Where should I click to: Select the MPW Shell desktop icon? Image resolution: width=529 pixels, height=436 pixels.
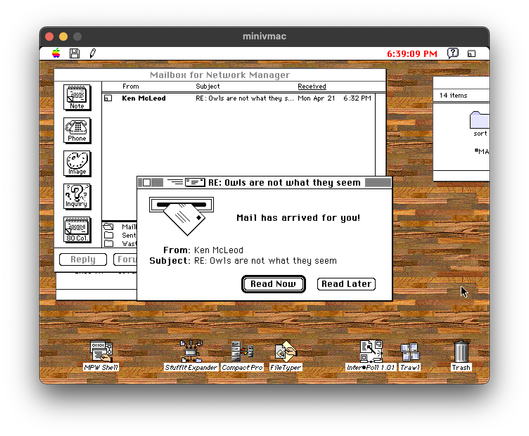pyautogui.click(x=101, y=356)
